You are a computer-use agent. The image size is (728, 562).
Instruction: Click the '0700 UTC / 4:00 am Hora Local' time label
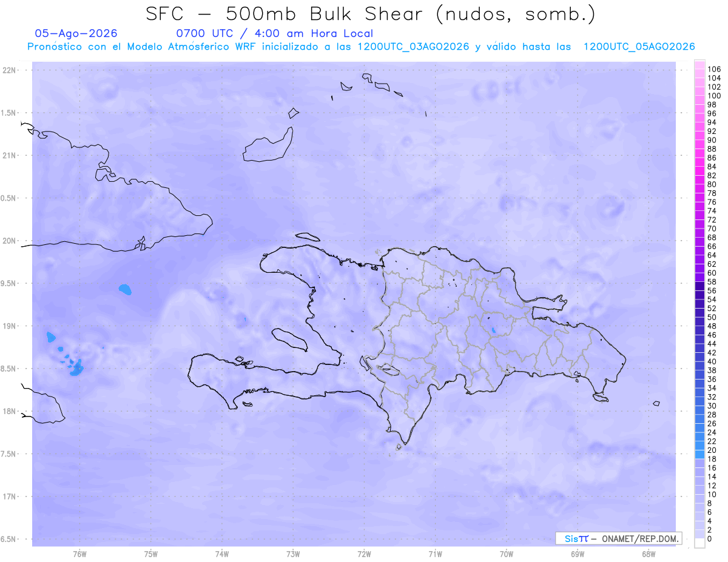[274, 33]
